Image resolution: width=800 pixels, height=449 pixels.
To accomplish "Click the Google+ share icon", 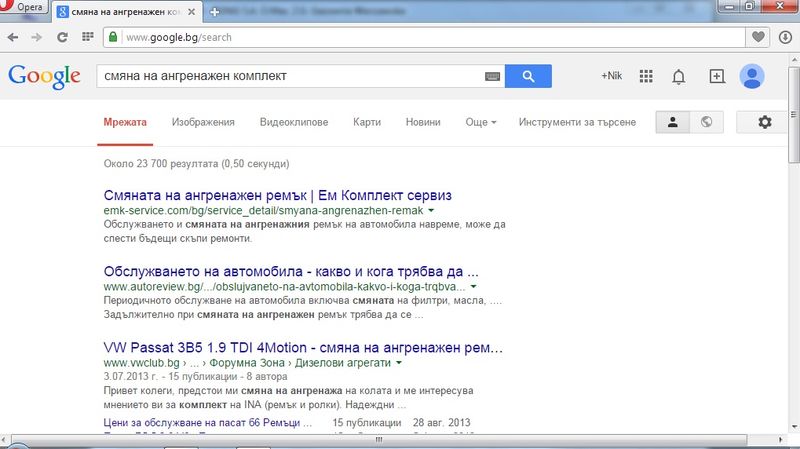I will click(716, 76).
